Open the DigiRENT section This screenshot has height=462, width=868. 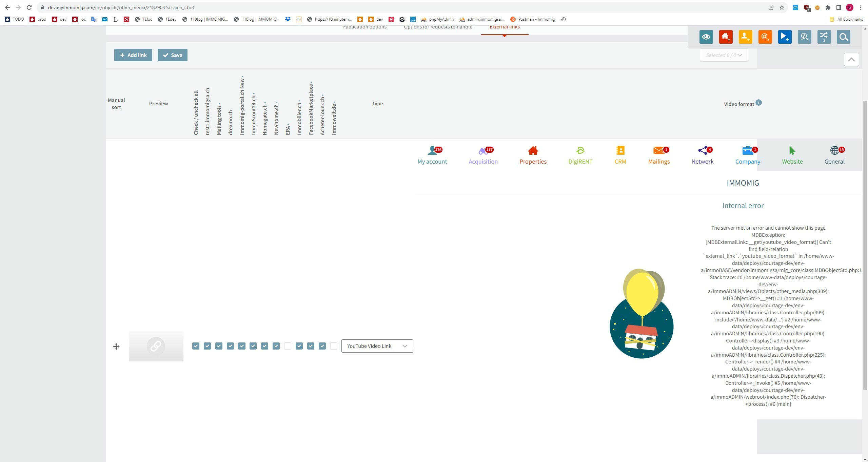click(580, 155)
